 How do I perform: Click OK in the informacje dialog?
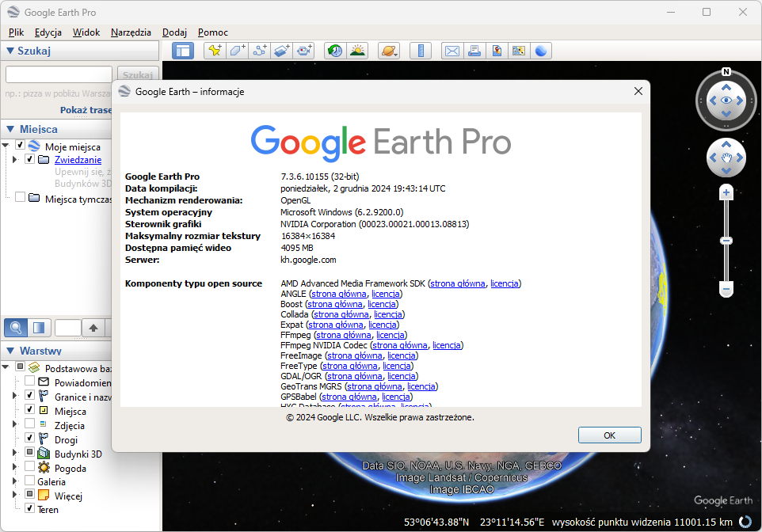609,435
